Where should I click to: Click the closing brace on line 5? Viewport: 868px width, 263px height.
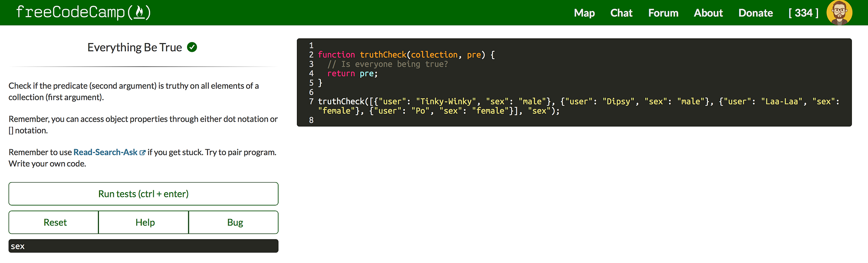[320, 83]
